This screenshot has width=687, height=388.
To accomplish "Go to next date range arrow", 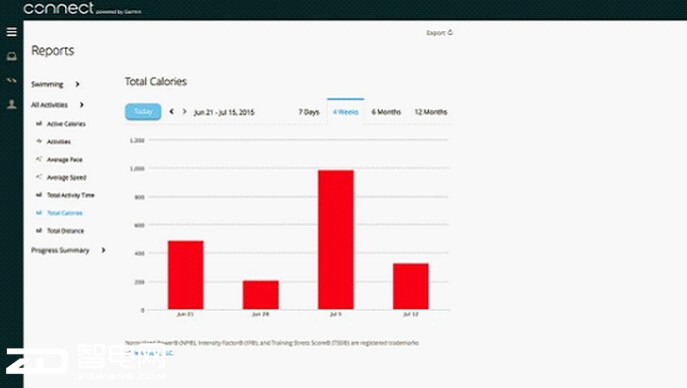I will (x=184, y=112).
